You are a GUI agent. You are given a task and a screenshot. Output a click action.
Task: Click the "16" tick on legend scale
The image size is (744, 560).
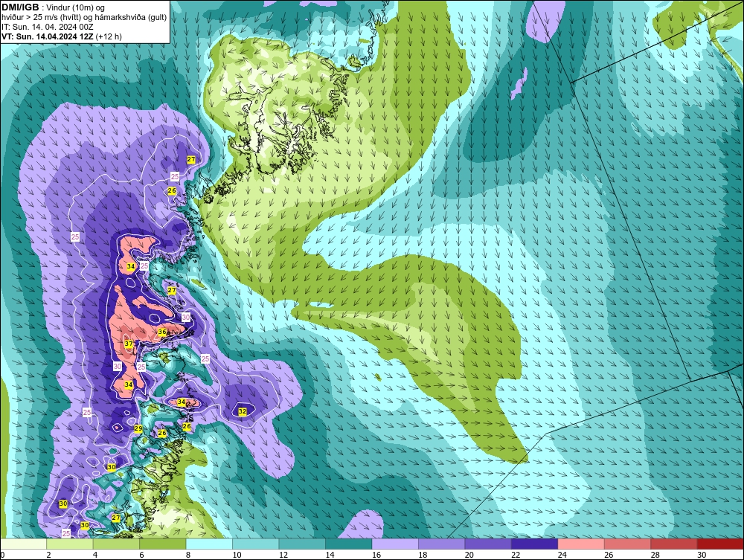point(376,555)
